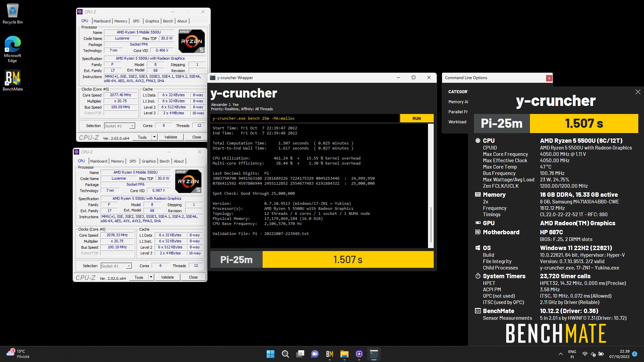Click the BenchMate section icon in result panel
The height and width of the screenshot is (362, 644).
478,311
